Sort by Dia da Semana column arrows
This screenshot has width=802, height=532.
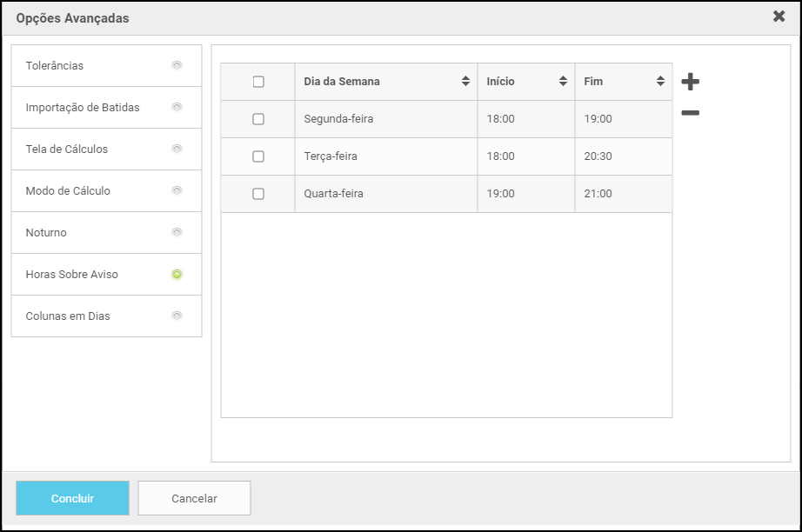[465, 82]
